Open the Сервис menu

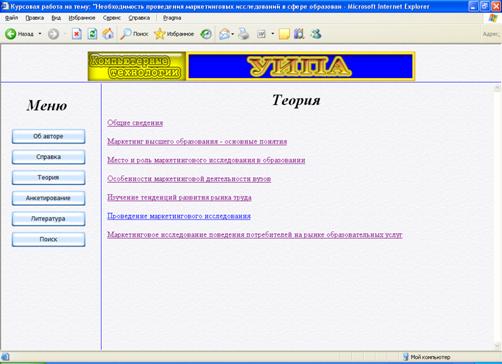click(x=111, y=18)
